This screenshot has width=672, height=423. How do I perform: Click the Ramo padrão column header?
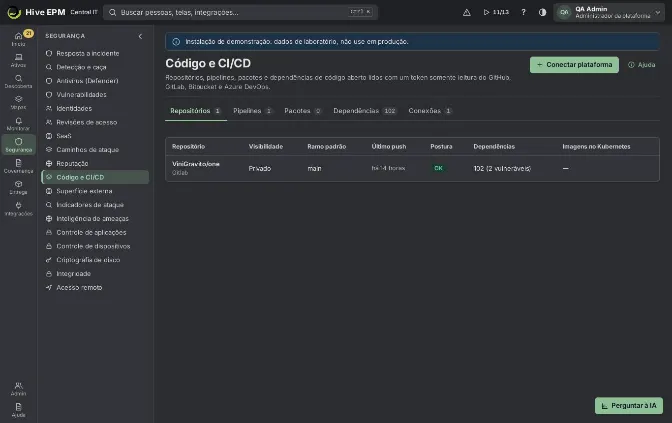coord(327,147)
